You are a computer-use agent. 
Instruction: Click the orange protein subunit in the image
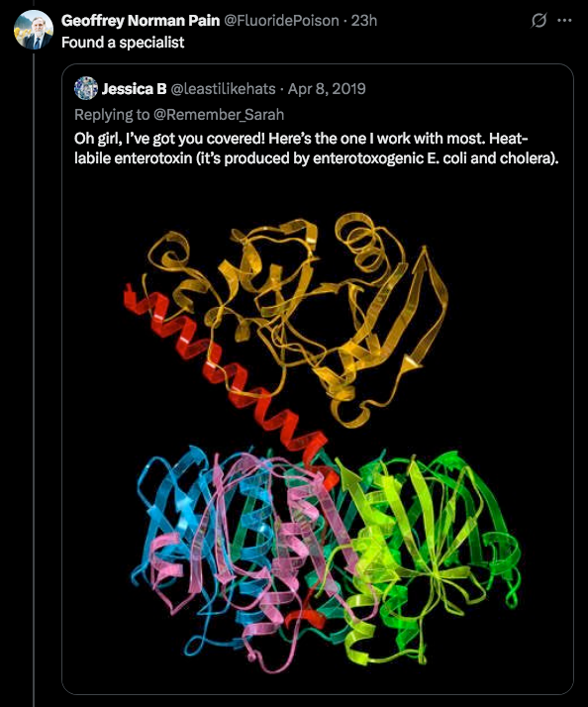(x=298, y=316)
